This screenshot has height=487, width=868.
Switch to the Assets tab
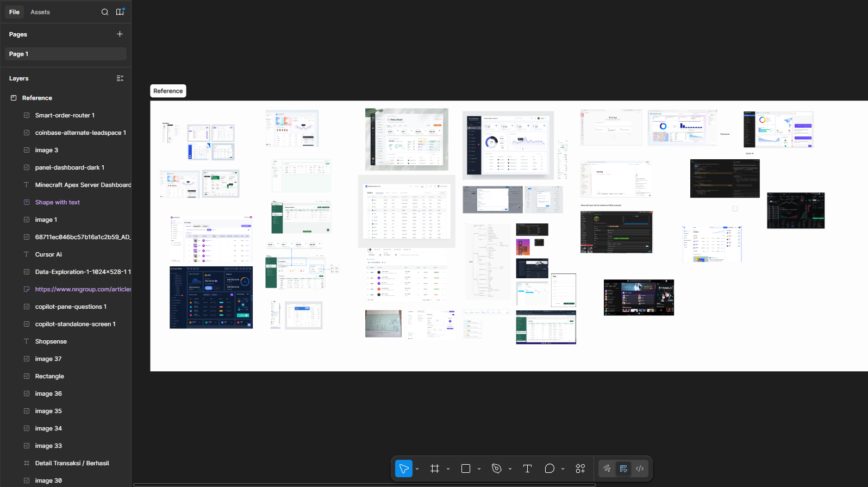coord(40,12)
